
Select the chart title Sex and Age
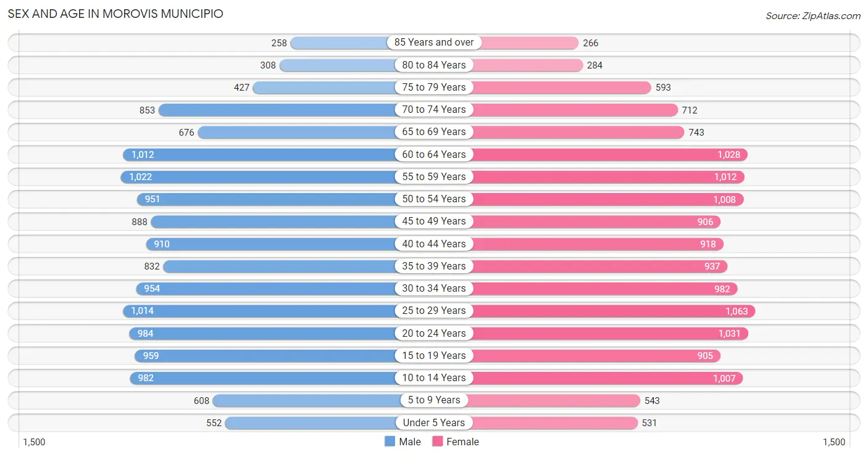tap(115, 13)
